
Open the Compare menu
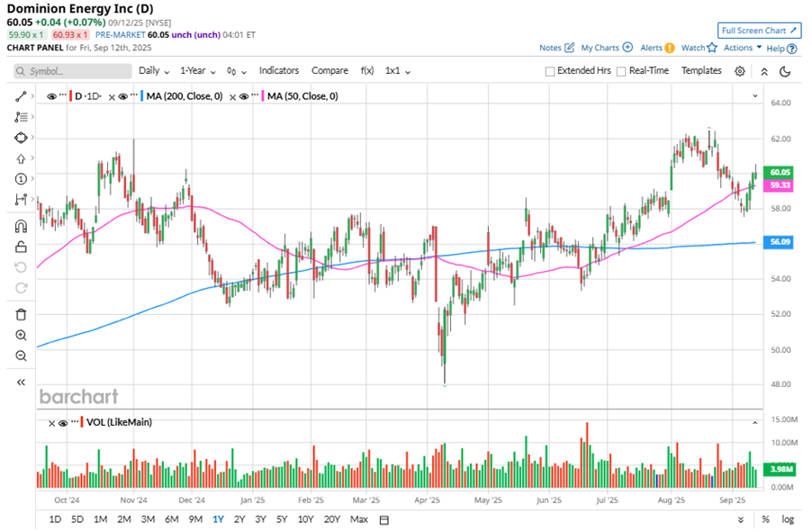329,70
